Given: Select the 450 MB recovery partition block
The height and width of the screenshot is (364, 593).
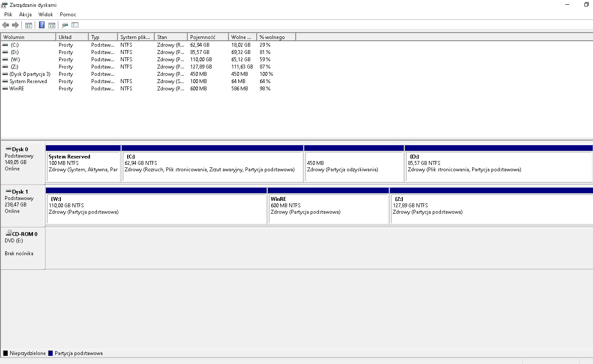Looking at the screenshot, I should pyautogui.click(x=354, y=163).
